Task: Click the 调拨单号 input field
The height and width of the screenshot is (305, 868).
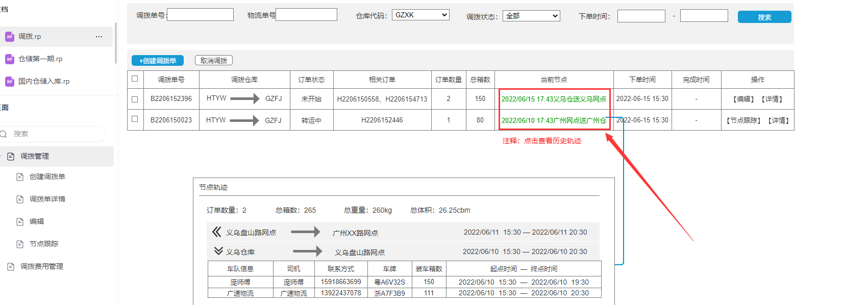Action: [200, 15]
